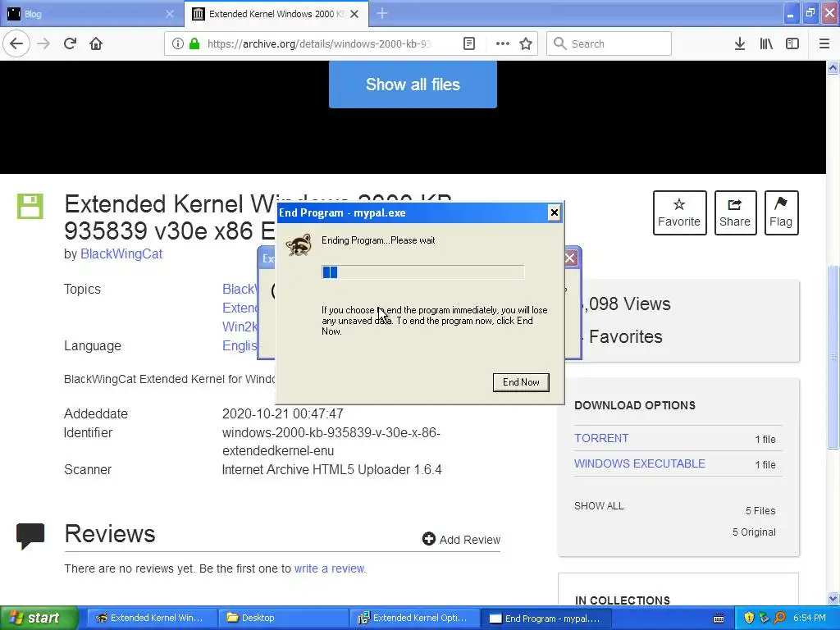Viewport: 840px width, 630px height.
Task: Click the End Now button
Action: [x=521, y=382]
